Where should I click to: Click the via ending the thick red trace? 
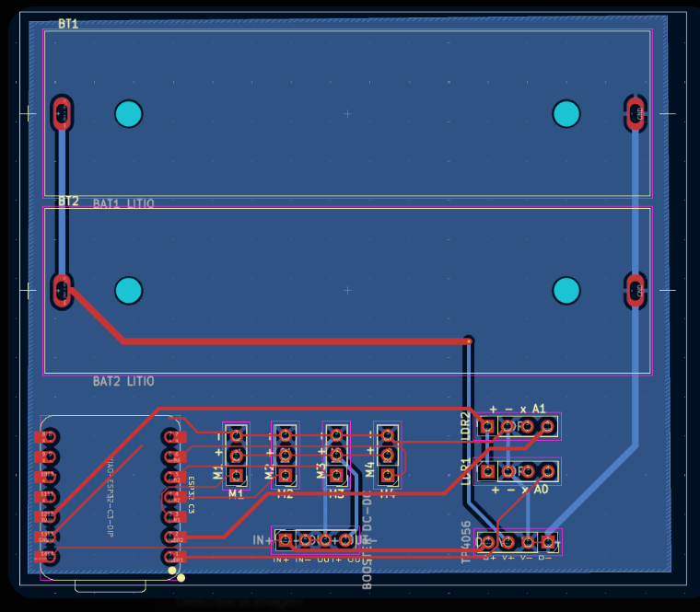click(468, 341)
